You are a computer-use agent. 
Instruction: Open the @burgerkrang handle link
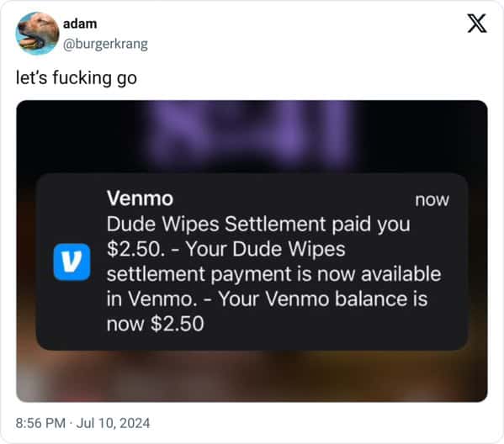[105, 44]
